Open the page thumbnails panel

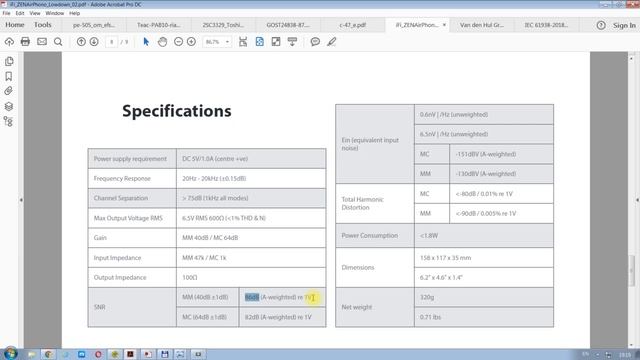click(x=9, y=61)
